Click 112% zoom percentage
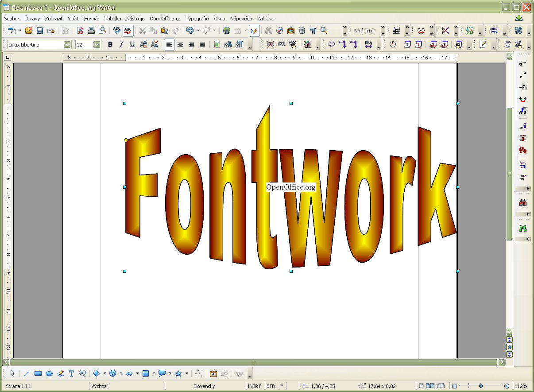534x392 pixels. click(x=521, y=386)
